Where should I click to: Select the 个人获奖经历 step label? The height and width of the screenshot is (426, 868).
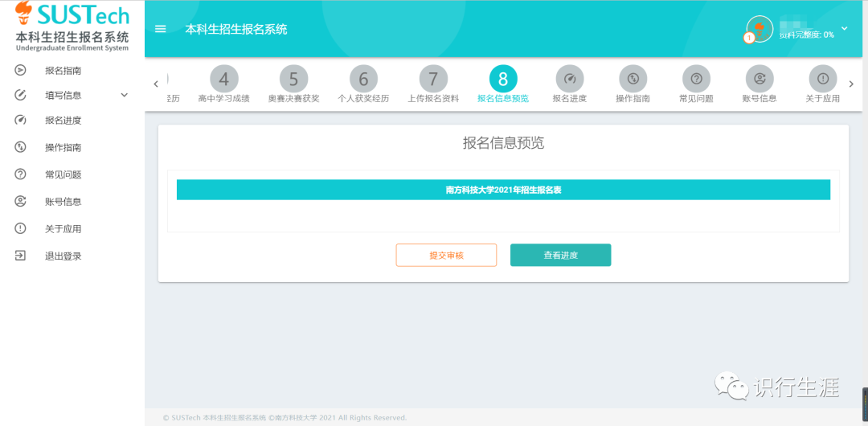pyautogui.click(x=363, y=99)
